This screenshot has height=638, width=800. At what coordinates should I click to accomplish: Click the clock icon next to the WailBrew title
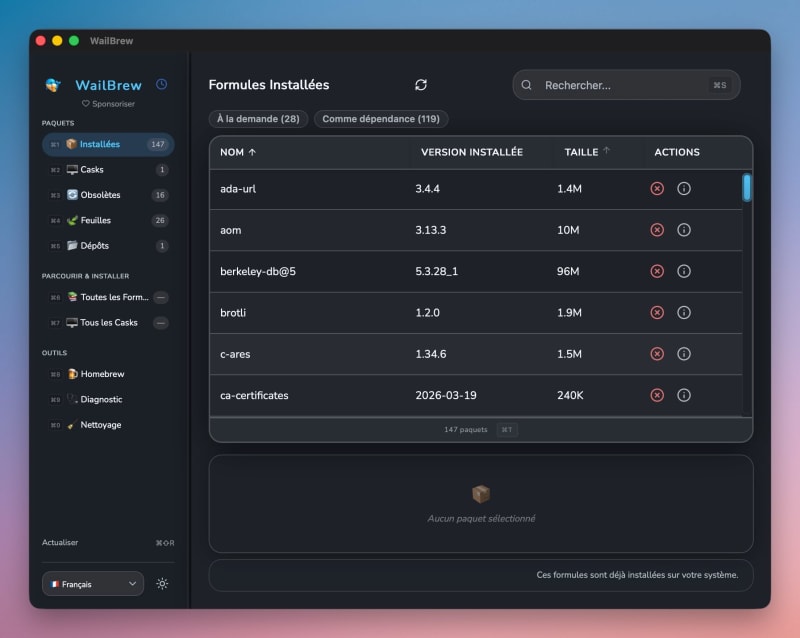coord(161,84)
